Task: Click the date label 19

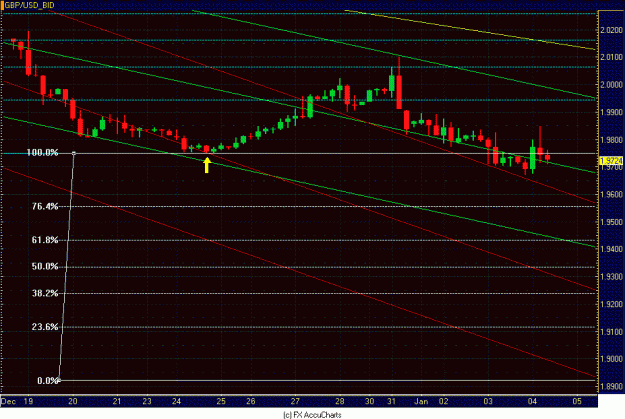Action: point(28,401)
